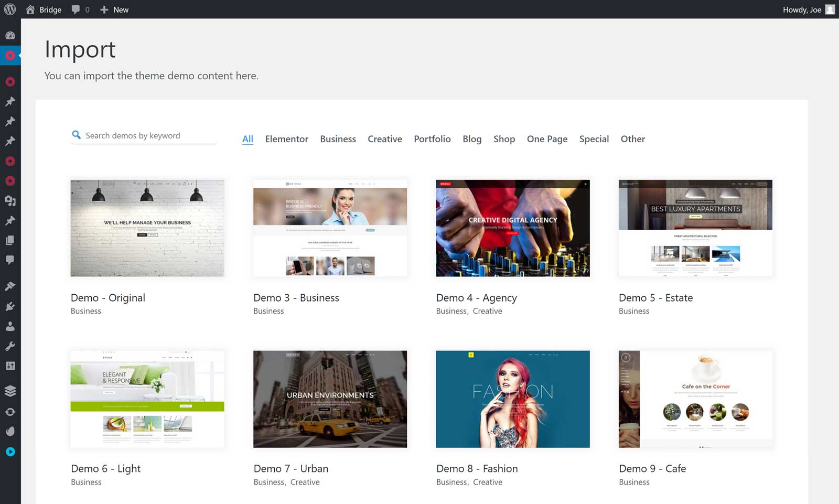Open the WordPress logo menu
Viewport: 839px width, 504px height.
point(10,9)
